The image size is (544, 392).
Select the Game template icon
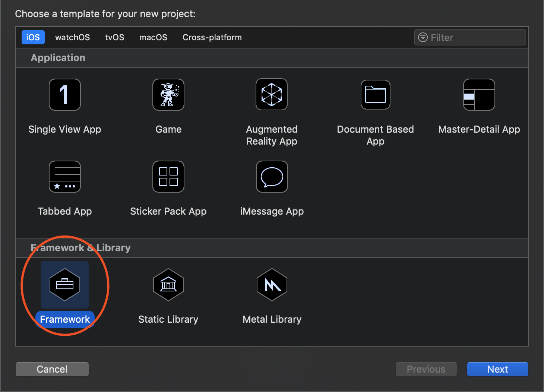tap(168, 95)
